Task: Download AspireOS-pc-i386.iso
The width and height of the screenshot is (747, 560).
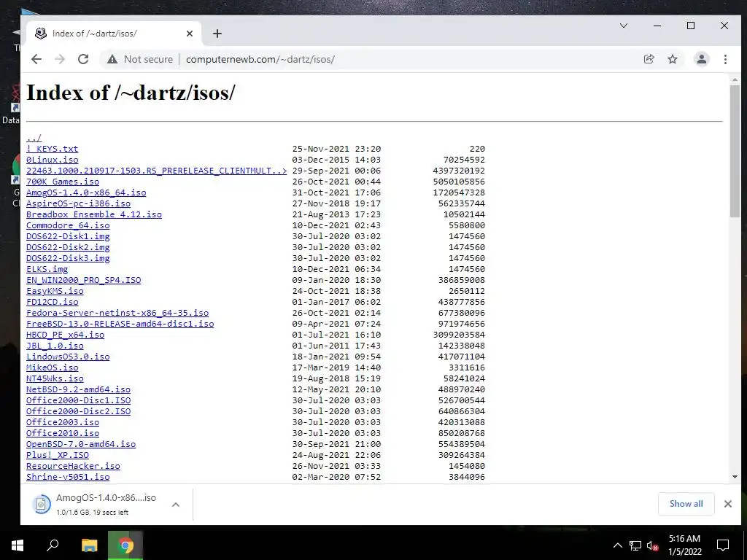Action: [78, 204]
